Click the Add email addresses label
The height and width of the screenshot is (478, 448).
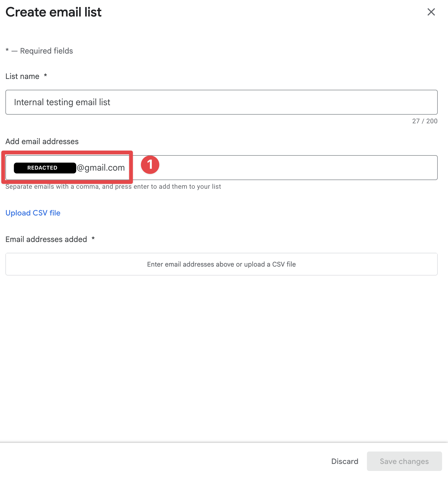(x=42, y=141)
